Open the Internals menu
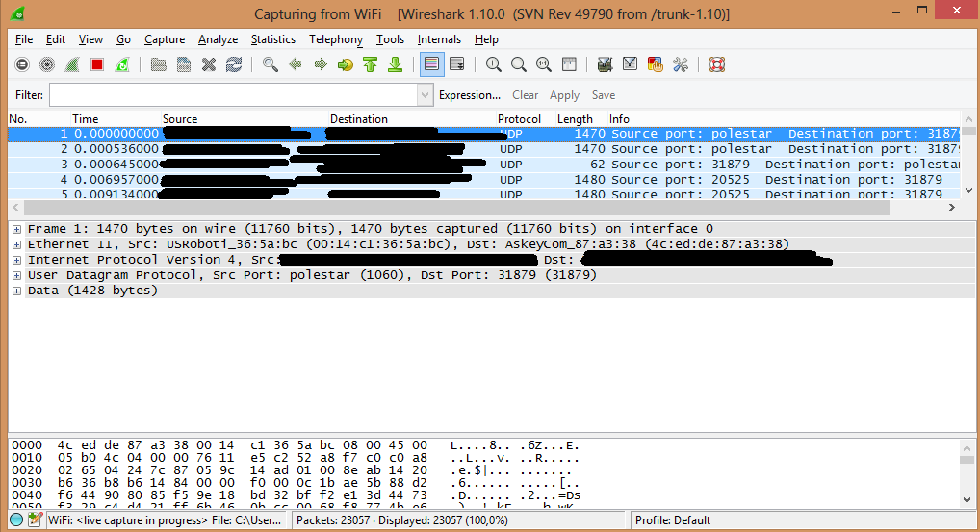This screenshot has height=532, width=980. pos(439,39)
